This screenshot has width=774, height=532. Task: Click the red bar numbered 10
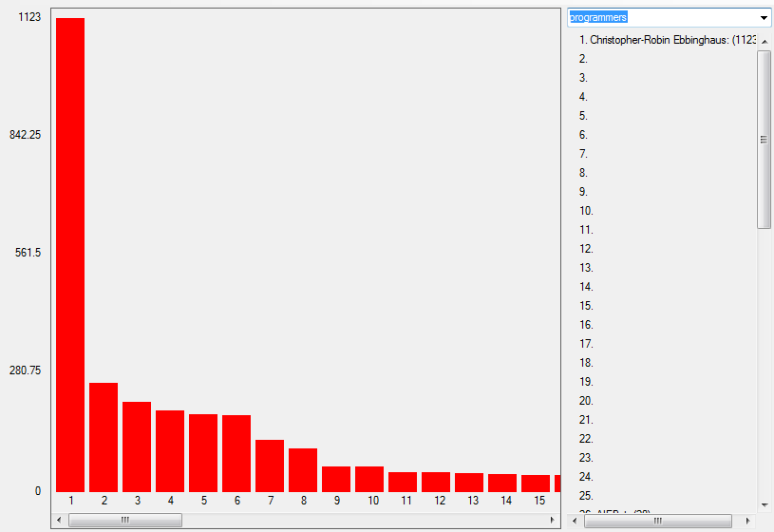(x=369, y=479)
